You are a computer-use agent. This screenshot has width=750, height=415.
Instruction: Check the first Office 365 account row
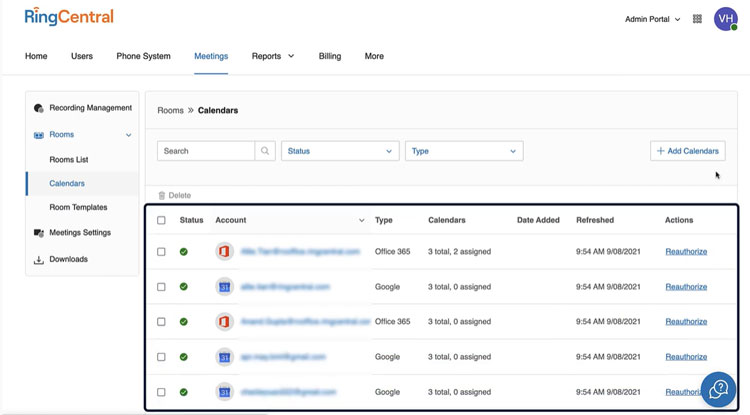pos(161,252)
